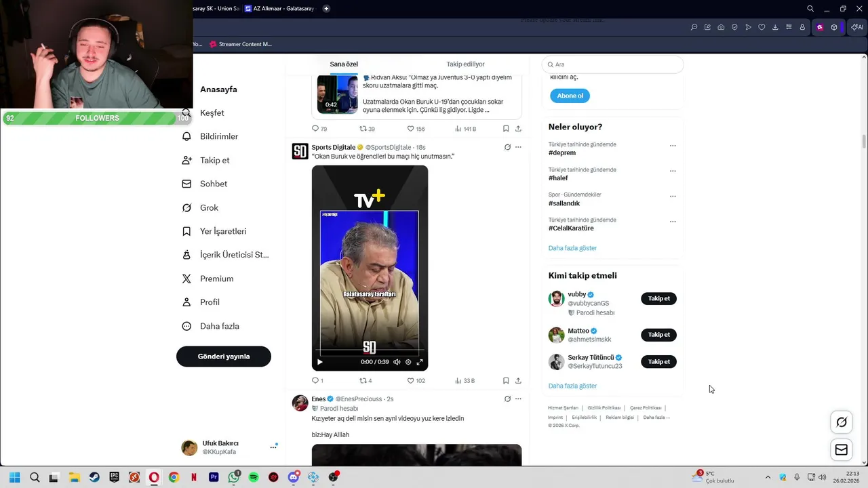Screen dimensions: 868x488
Task: View Sports Digitale post analytics 33 B
Action: point(465,381)
